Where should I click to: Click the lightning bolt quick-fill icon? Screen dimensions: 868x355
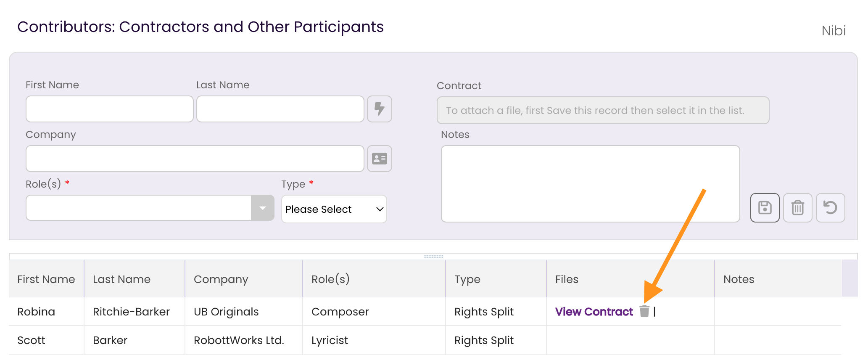379,109
